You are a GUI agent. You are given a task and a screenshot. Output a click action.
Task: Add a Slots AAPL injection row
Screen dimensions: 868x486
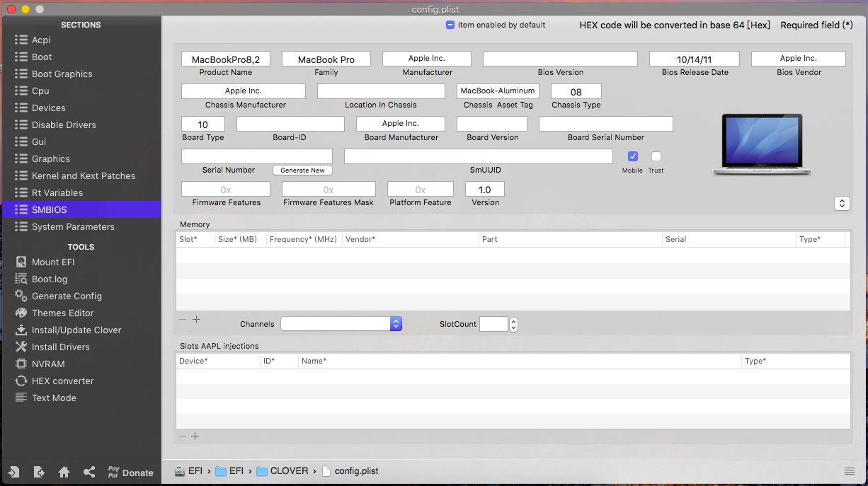195,436
